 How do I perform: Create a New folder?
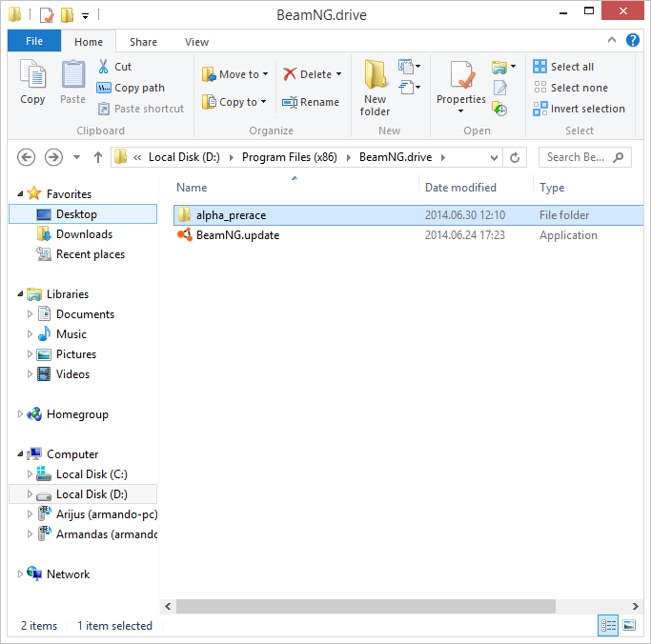(x=375, y=88)
